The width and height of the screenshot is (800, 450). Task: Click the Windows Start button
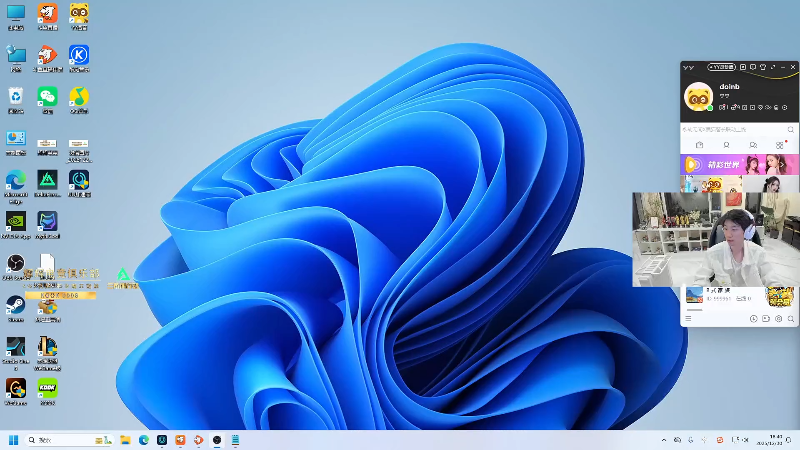pos(14,440)
